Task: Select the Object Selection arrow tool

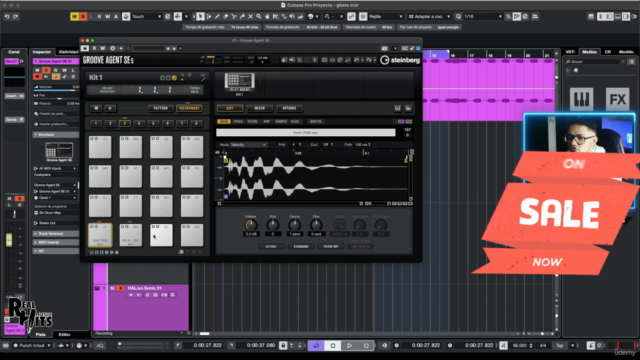Action: [x=200, y=17]
